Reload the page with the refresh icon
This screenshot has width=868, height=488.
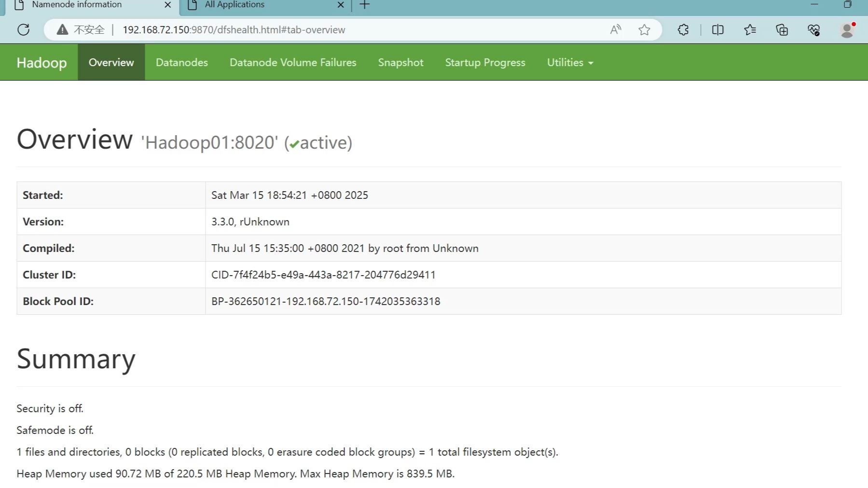click(x=23, y=30)
